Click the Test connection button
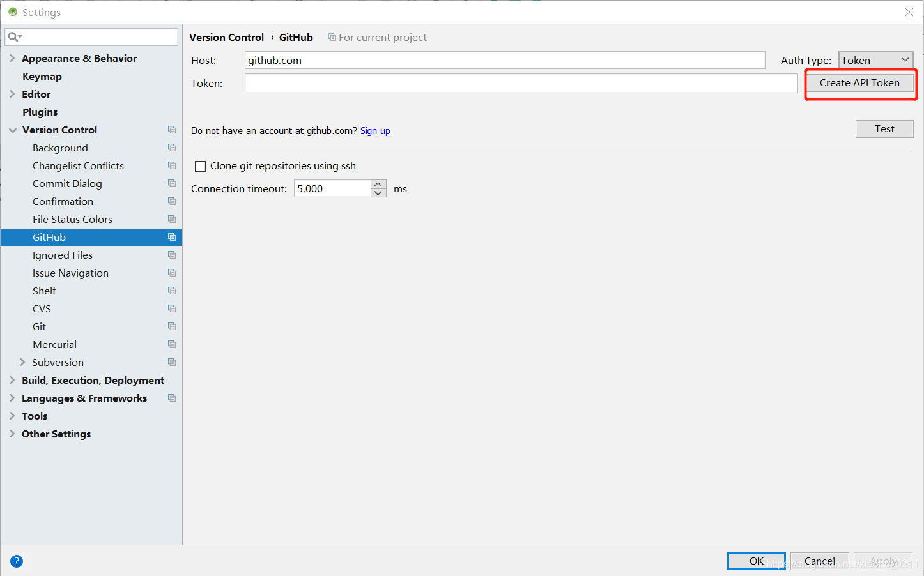 884,129
